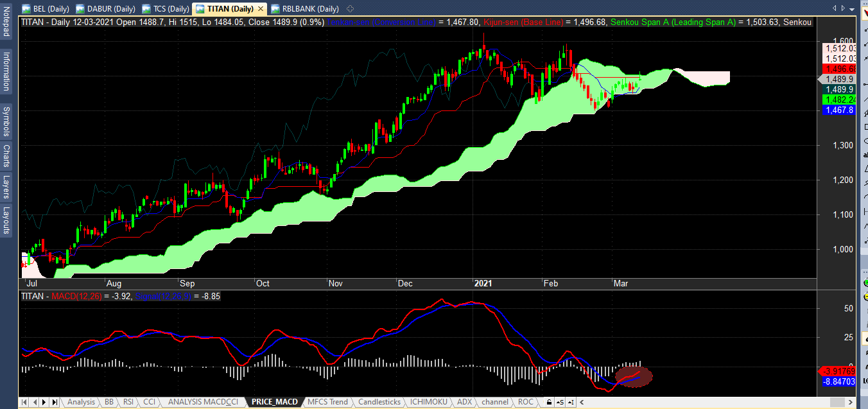868x409 pixels.
Task: Open the ROC sheet tab
Action: [x=526, y=402]
